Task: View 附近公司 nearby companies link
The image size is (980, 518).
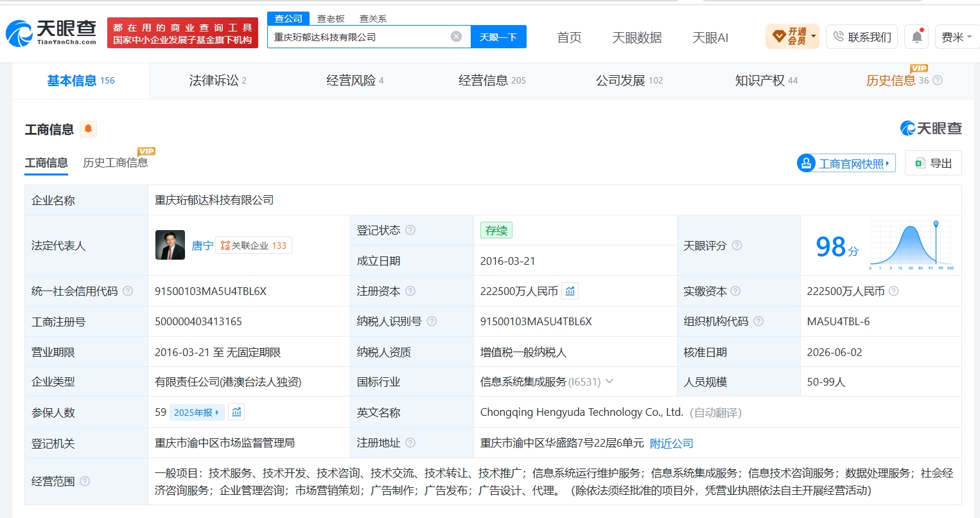Action: pyautogui.click(x=672, y=443)
